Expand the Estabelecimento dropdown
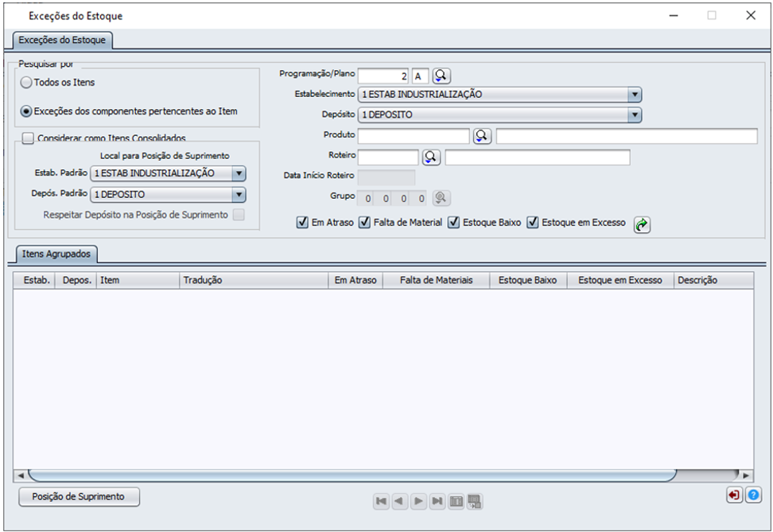Image resolution: width=773 pixels, height=532 pixels. pyautogui.click(x=634, y=95)
